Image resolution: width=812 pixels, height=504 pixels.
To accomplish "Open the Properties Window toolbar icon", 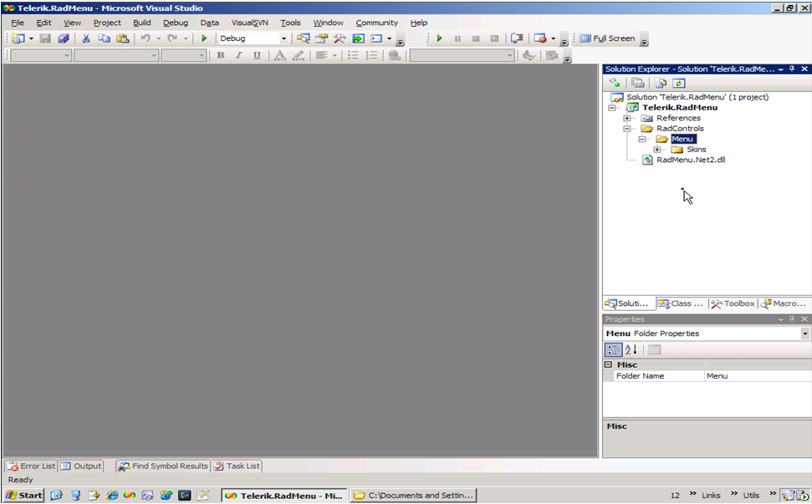I will [x=322, y=38].
